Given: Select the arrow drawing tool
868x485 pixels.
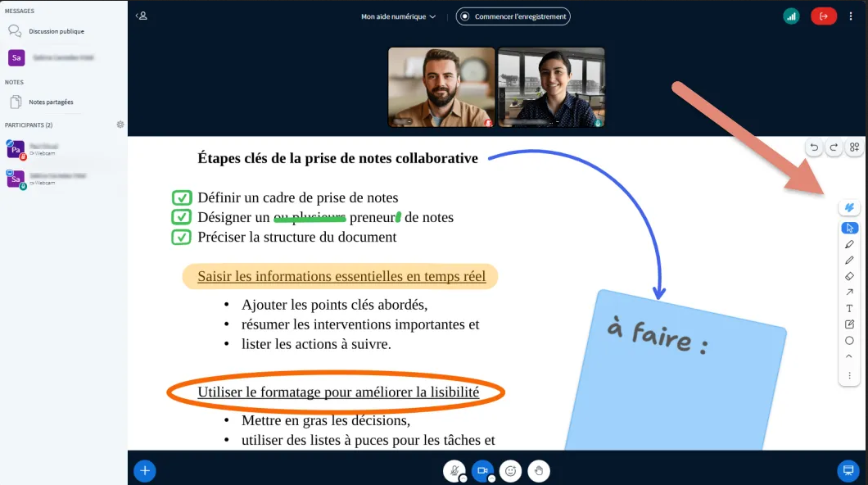Looking at the screenshot, I should (849, 292).
